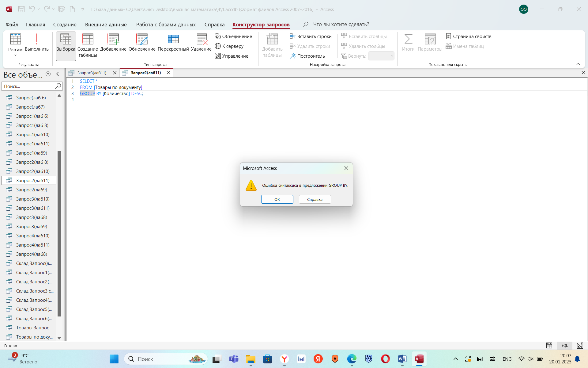Click the Undo arrow in title bar
The image size is (588, 368).
(x=32, y=9)
